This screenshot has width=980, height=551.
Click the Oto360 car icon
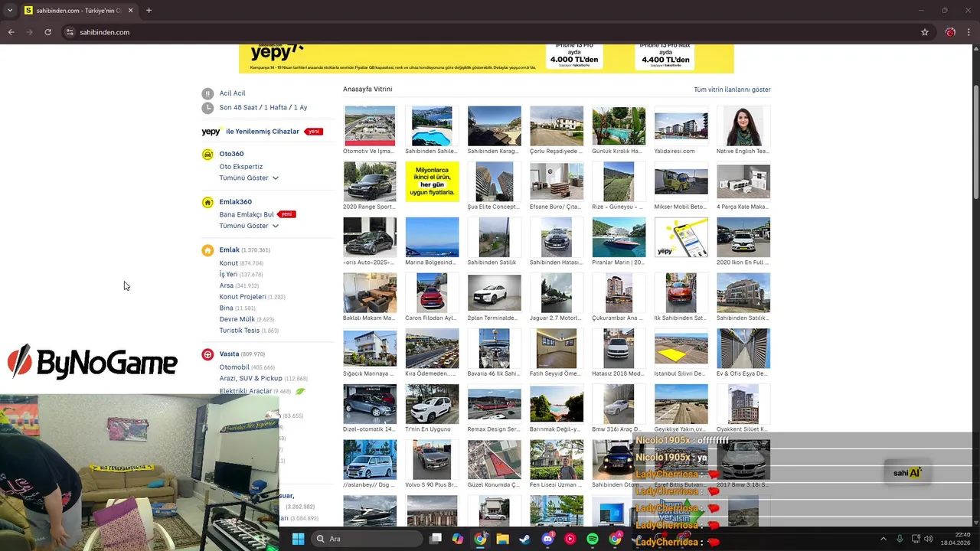tap(207, 155)
